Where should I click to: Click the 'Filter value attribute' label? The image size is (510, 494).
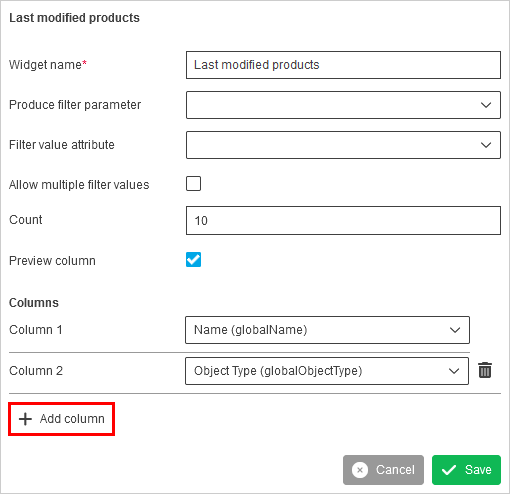coord(62,145)
